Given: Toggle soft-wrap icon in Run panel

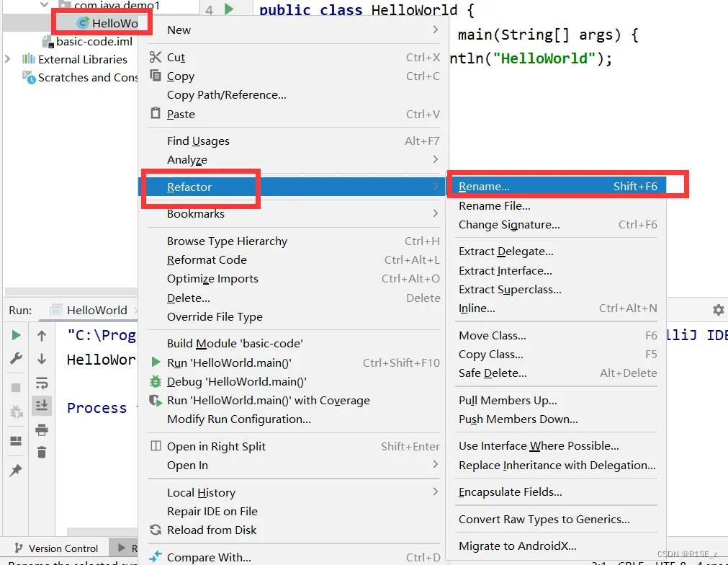Looking at the screenshot, I should [x=42, y=383].
